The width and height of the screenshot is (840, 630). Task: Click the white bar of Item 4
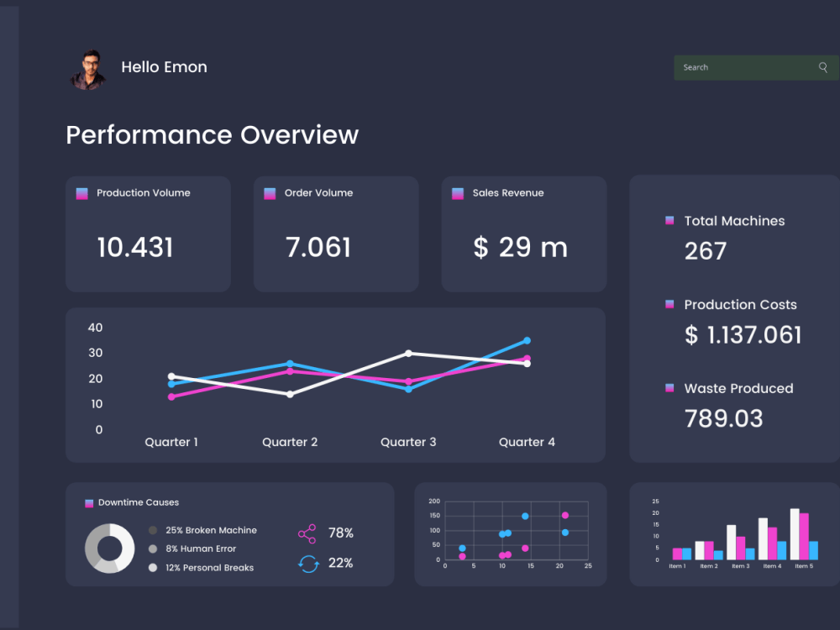[x=763, y=539]
